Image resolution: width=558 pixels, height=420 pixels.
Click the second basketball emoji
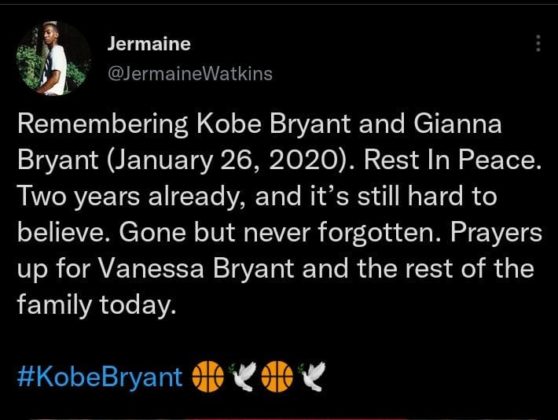(277, 377)
